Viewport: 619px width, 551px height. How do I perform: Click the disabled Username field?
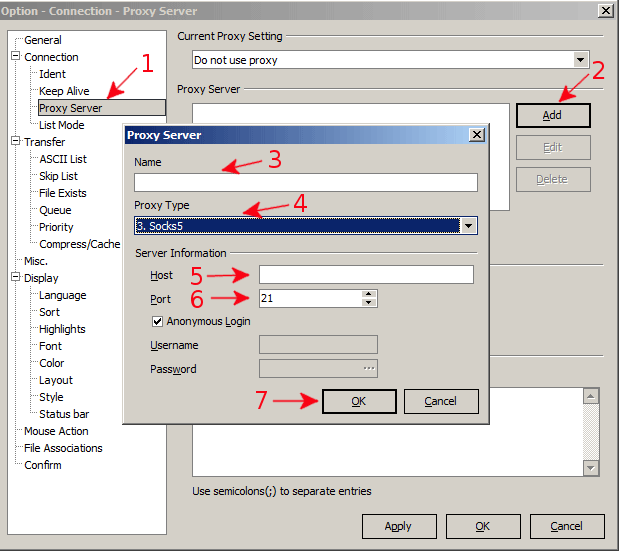click(318, 345)
